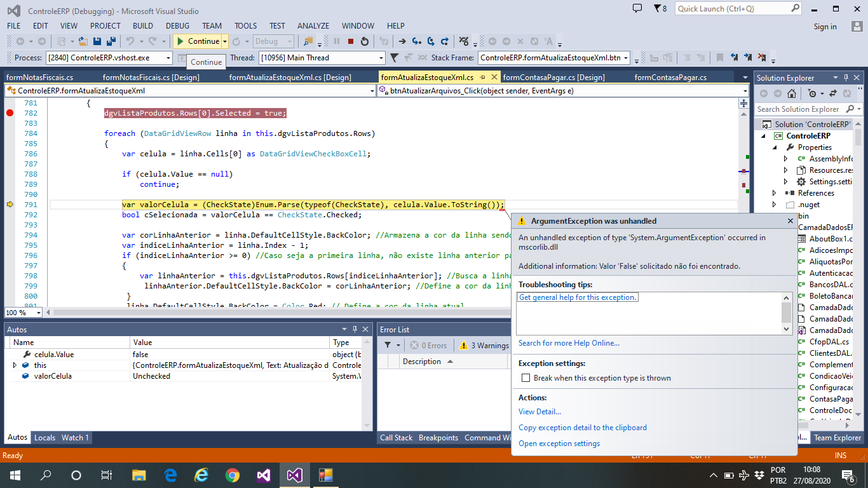Stop debugging with the red square icon
The image size is (868, 488).
pos(351,41)
